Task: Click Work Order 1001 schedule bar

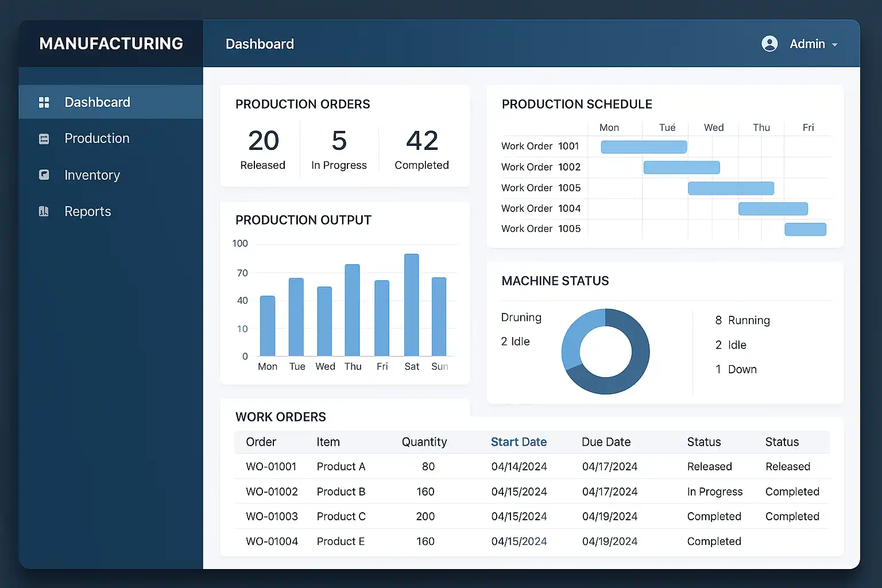Action: pos(644,147)
